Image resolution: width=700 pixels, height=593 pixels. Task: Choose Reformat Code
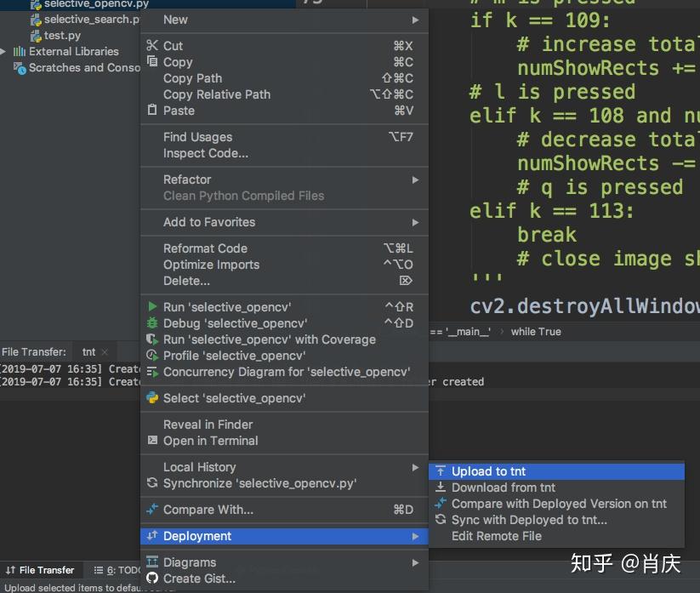[284, 248]
